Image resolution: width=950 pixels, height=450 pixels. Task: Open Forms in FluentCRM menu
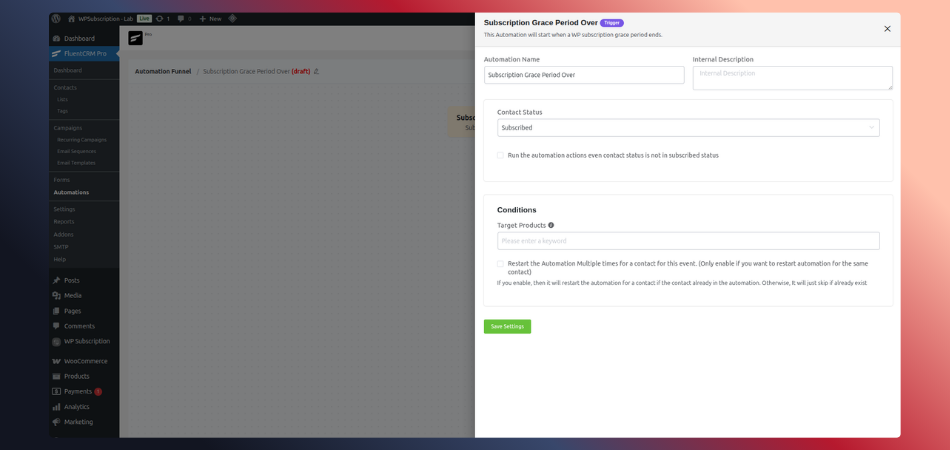coord(62,180)
